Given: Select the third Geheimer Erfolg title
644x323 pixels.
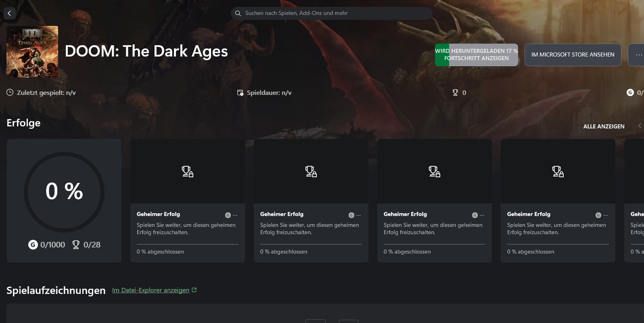Looking at the screenshot, I should coord(405,214).
